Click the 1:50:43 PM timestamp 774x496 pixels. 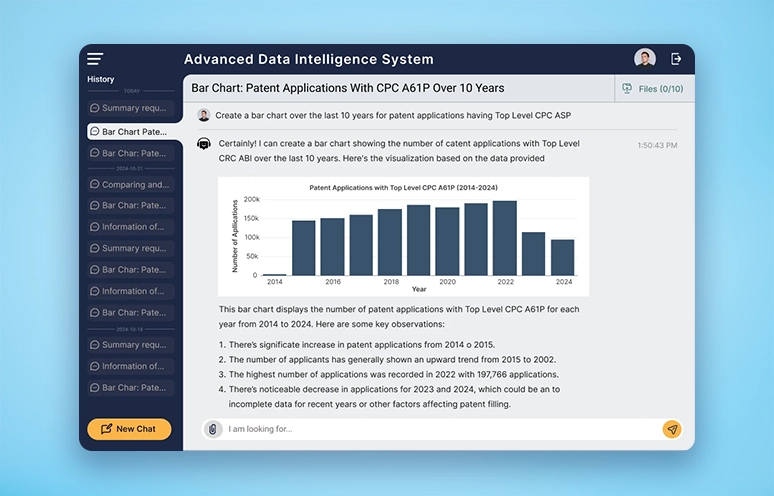click(657, 145)
